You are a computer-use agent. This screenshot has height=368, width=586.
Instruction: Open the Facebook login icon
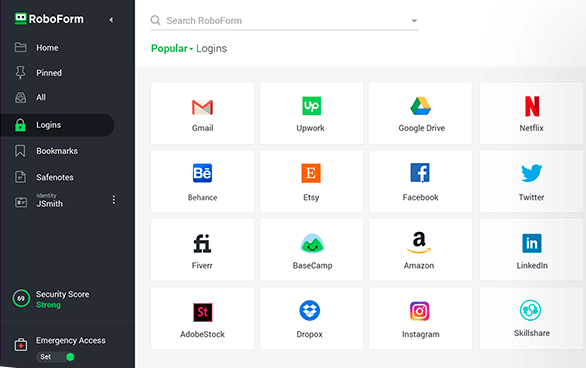pyautogui.click(x=420, y=173)
